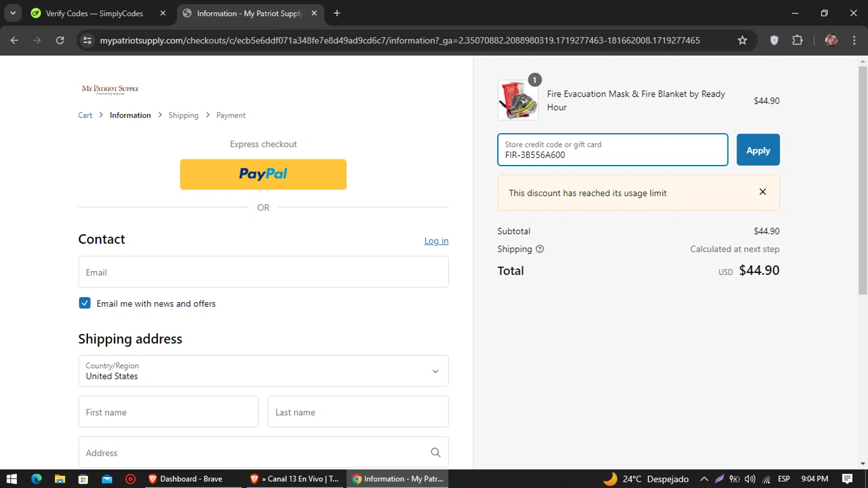868x488 pixels.
Task: Click the My Patriot Supply logo
Action: pos(110,89)
